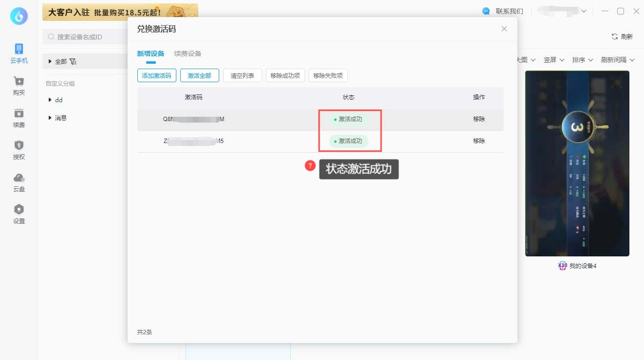Open the 我的设备4 phone thumbnail
Image resolution: width=644 pixels, height=360 pixels.
(x=577, y=163)
